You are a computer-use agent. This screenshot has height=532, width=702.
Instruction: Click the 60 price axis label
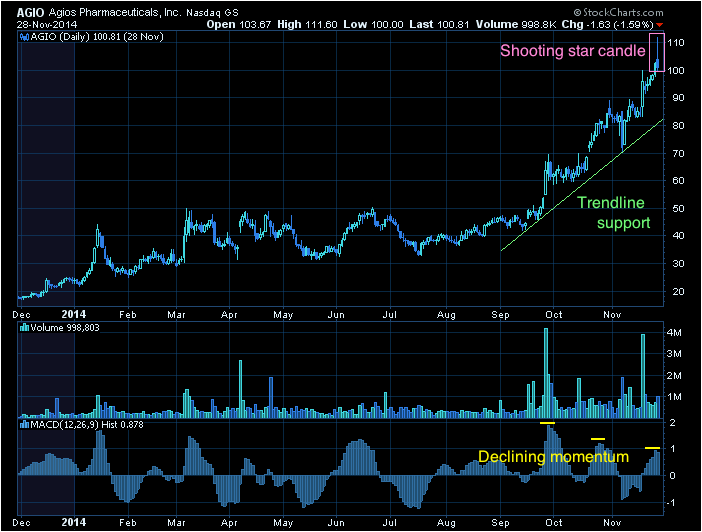678,180
